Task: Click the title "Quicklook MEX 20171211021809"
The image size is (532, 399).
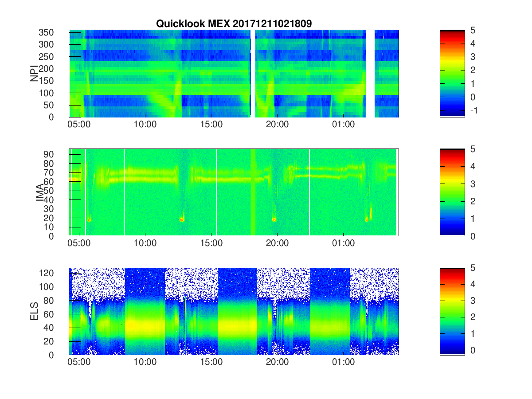Action: 234,24
